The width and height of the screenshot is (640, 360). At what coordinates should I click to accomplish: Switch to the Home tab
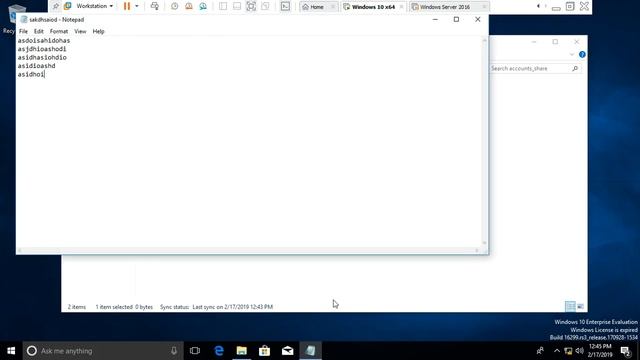[313, 7]
